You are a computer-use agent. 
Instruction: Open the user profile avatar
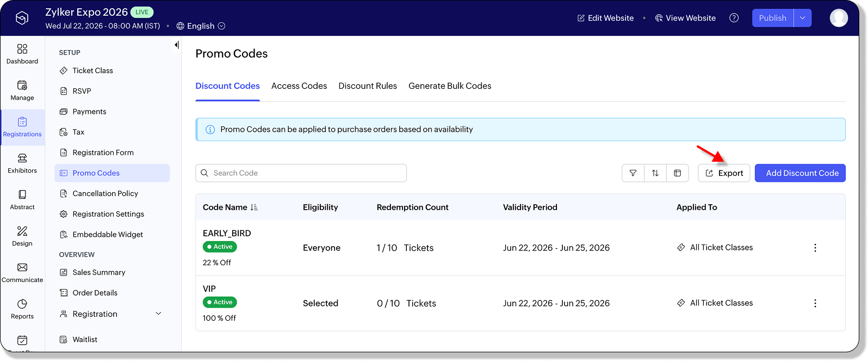coord(839,18)
